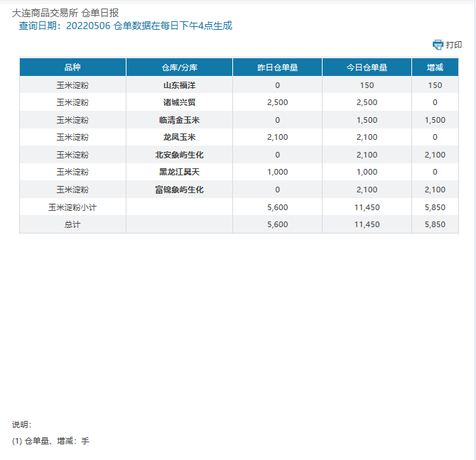Viewport: 476px width, 460px height.
Task: Click the 增减 column header
Action: (x=435, y=67)
